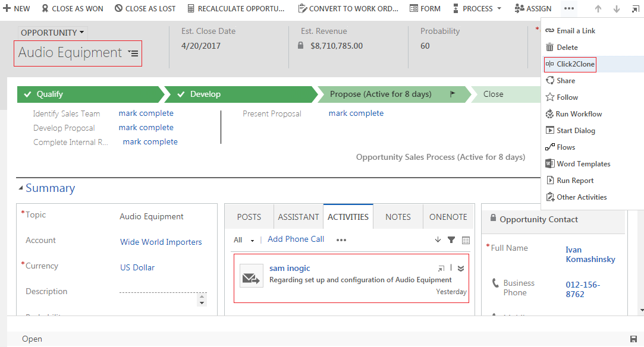Open the Audio Equipment record menu icon

tap(133, 53)
